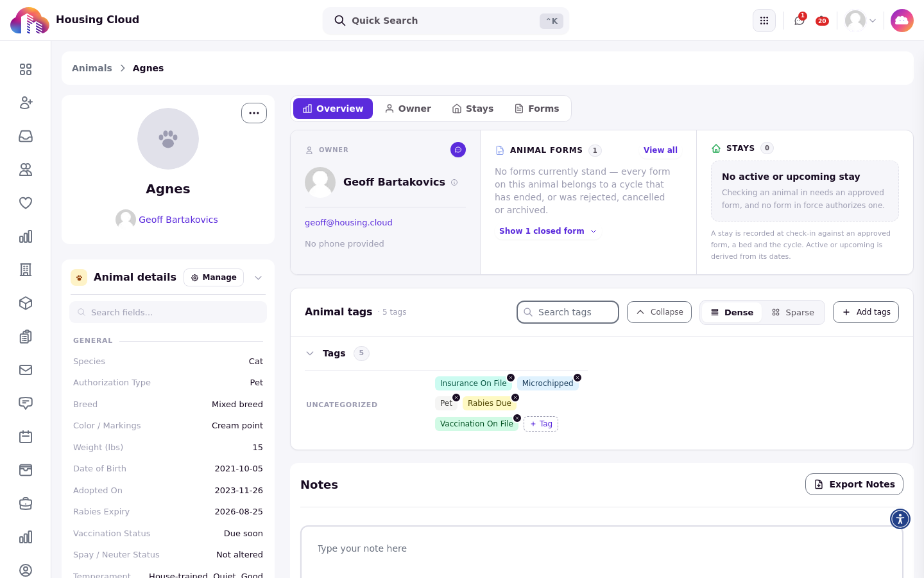Open the chat messages icon with badge

pyautogui.click(x=800, y=21)
